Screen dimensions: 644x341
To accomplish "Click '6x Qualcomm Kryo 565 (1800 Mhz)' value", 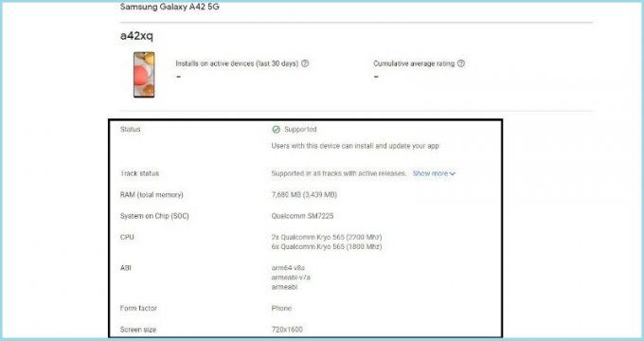I will [x=327, y=247].
